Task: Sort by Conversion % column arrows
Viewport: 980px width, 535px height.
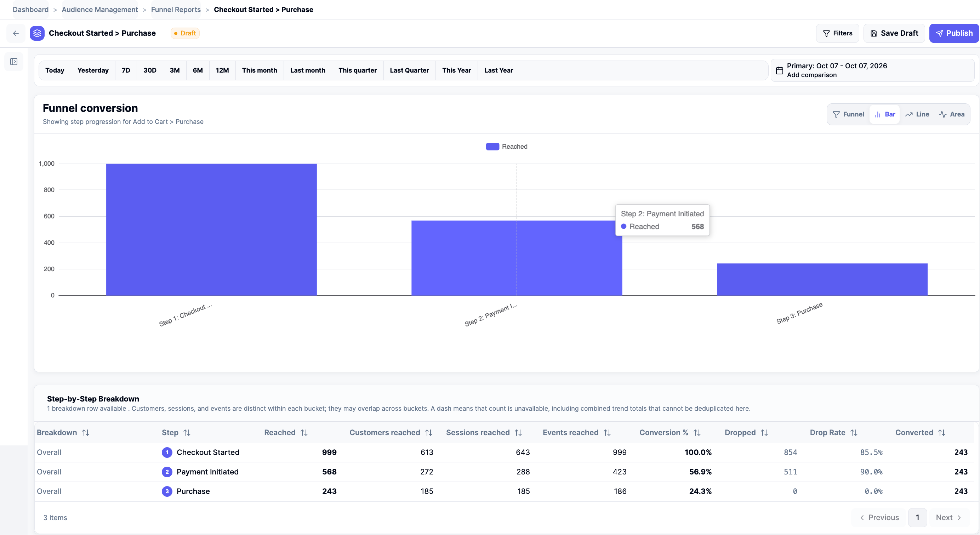Action: tap(697, 433)
